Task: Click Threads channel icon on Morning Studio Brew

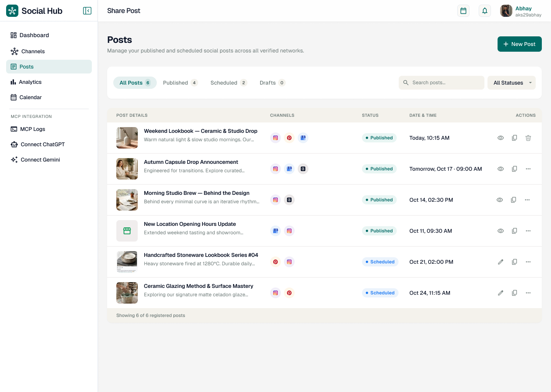Action: click(289, 200)
